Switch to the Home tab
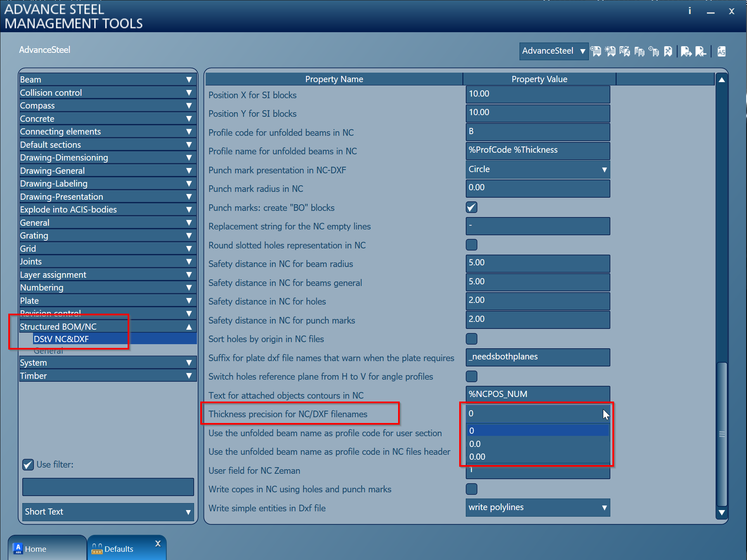 pos(47,548)
